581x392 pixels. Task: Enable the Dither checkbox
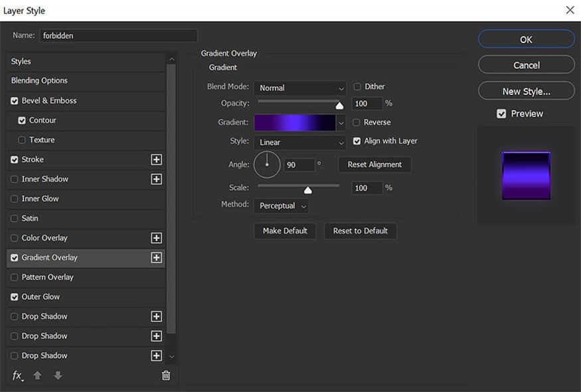[357, 87]
